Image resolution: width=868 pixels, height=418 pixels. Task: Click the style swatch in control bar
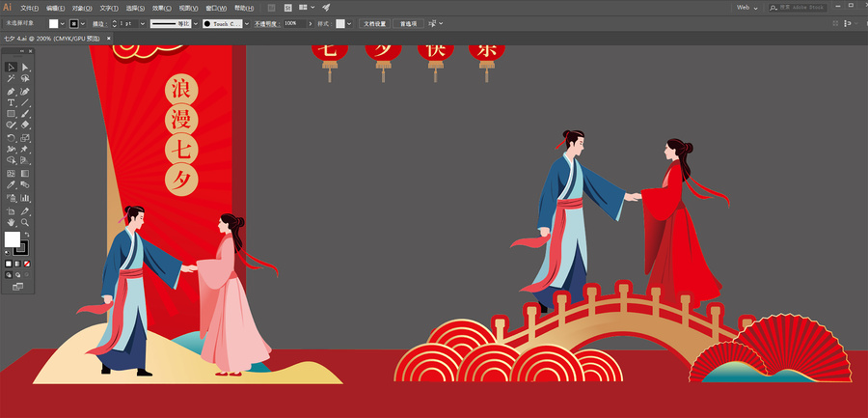[339, 24]
